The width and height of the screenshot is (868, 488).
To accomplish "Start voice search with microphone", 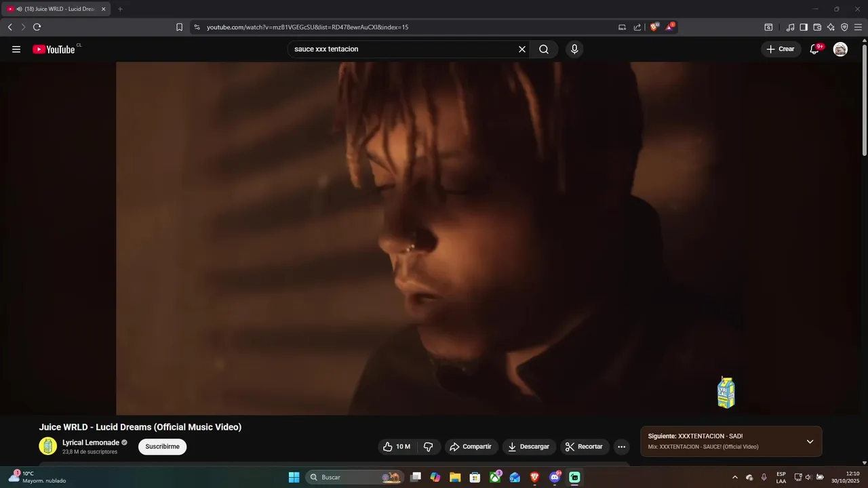I will coord(574,49).
